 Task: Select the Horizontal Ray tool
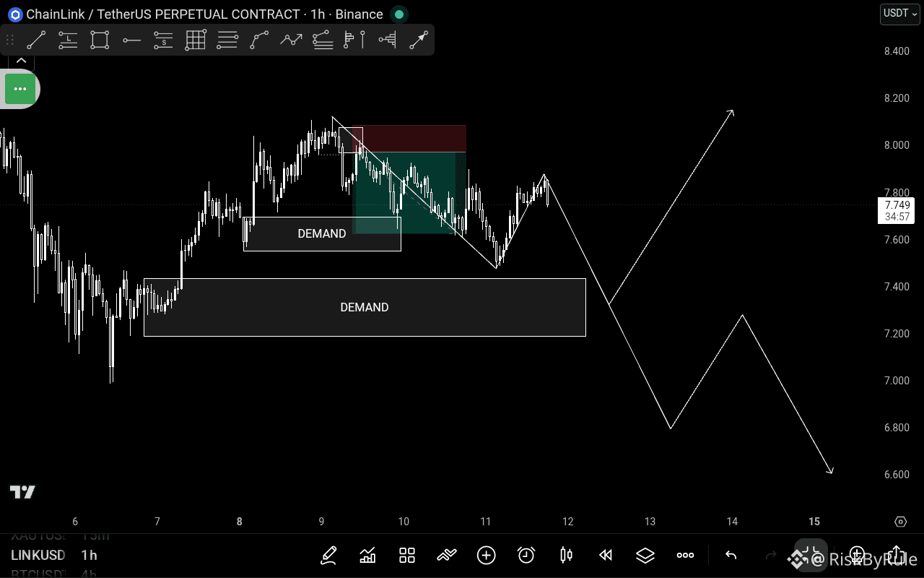[131, 40]
